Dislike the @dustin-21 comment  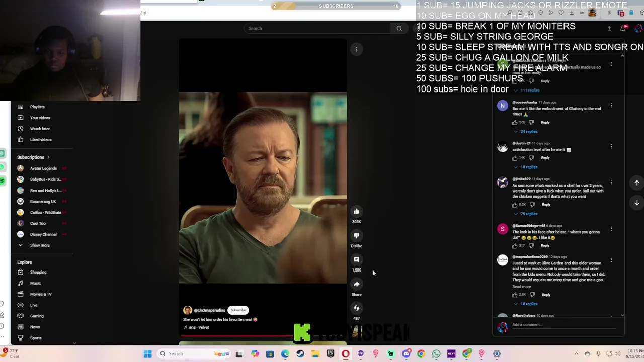[x=531, y=158]
